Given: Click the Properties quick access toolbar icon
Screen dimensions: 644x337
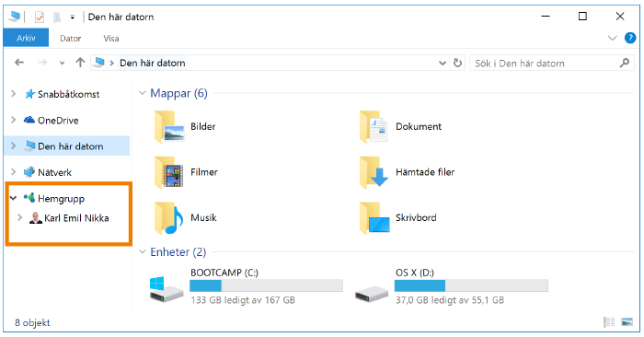Looking at the screenshot, I should [x=40, y=17].
